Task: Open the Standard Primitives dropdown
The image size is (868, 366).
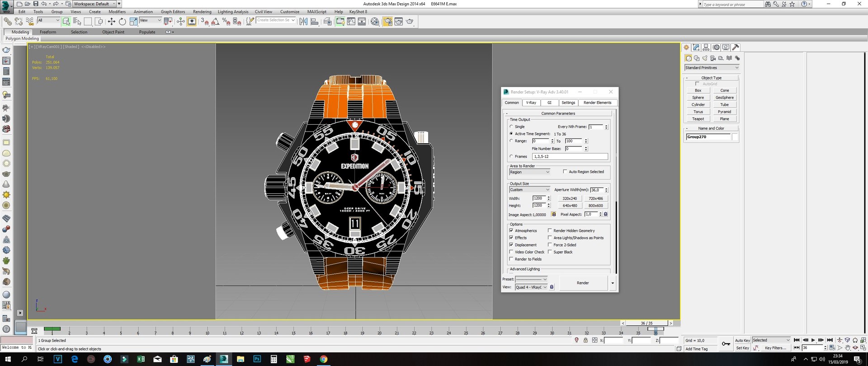Action: (712, 68)
